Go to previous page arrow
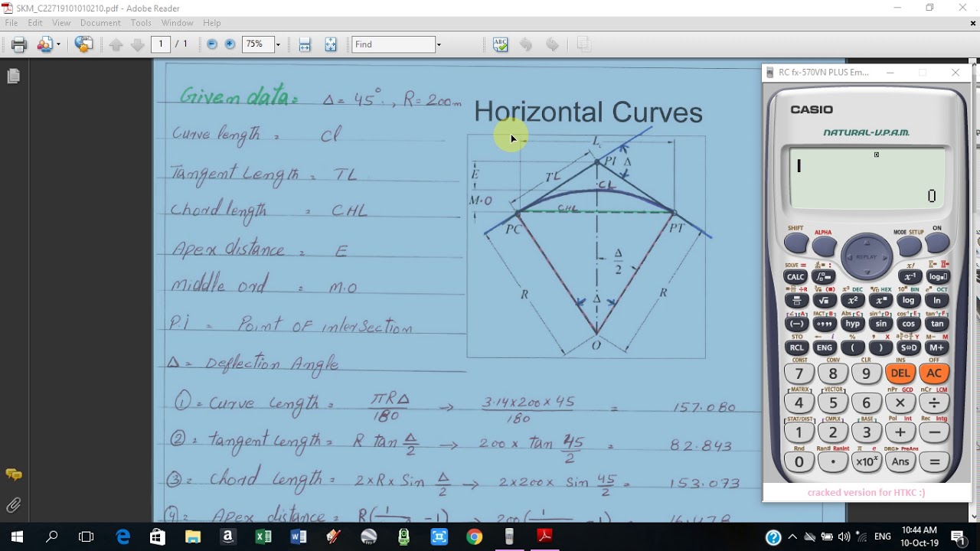The image size is (980, 551). click(x=116, y=44)
